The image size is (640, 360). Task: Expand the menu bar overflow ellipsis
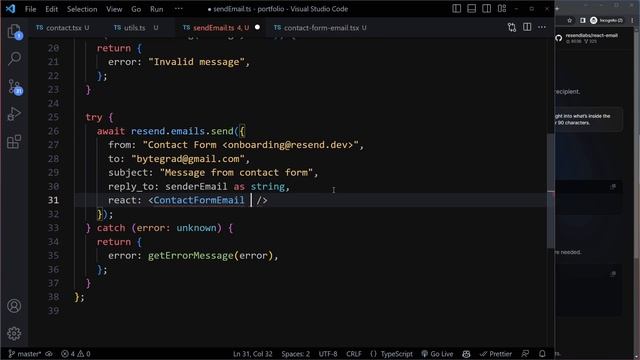pyautogui.click(x=178, y=9)
